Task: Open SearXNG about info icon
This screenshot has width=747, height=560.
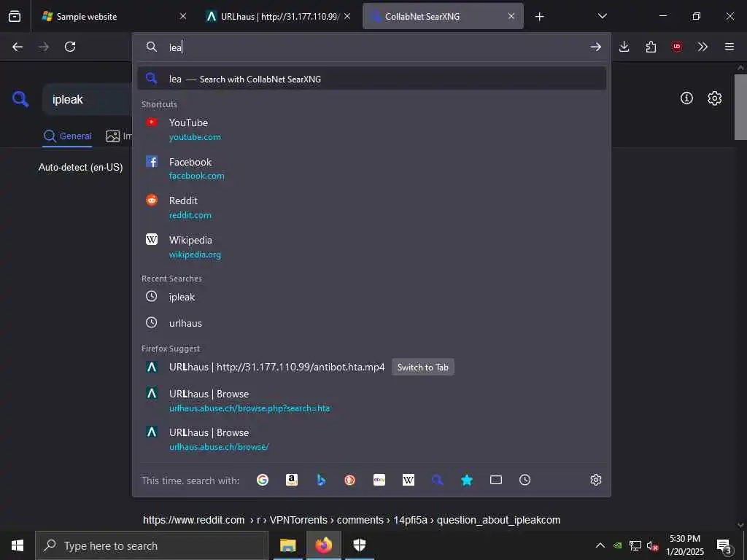Action: [x=686, y=98]
